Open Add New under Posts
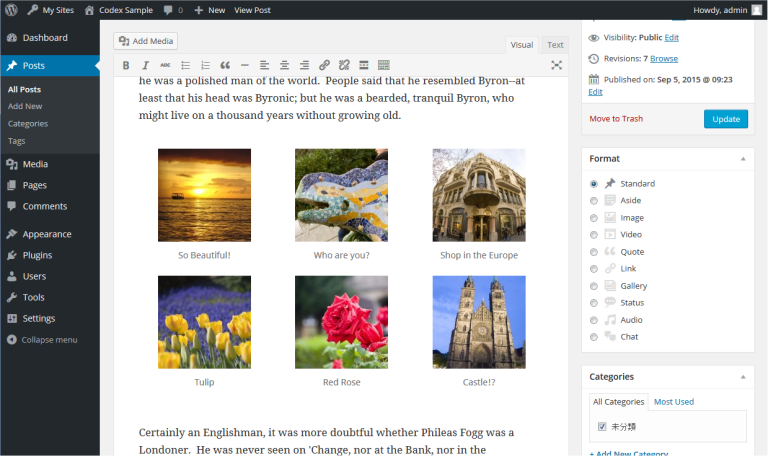 coord(25,106)
